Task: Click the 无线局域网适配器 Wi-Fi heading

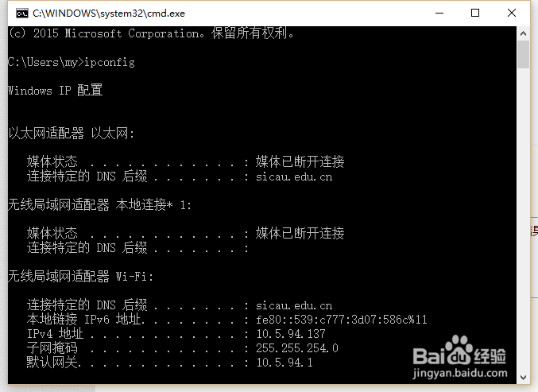Action: pos(80,276)
